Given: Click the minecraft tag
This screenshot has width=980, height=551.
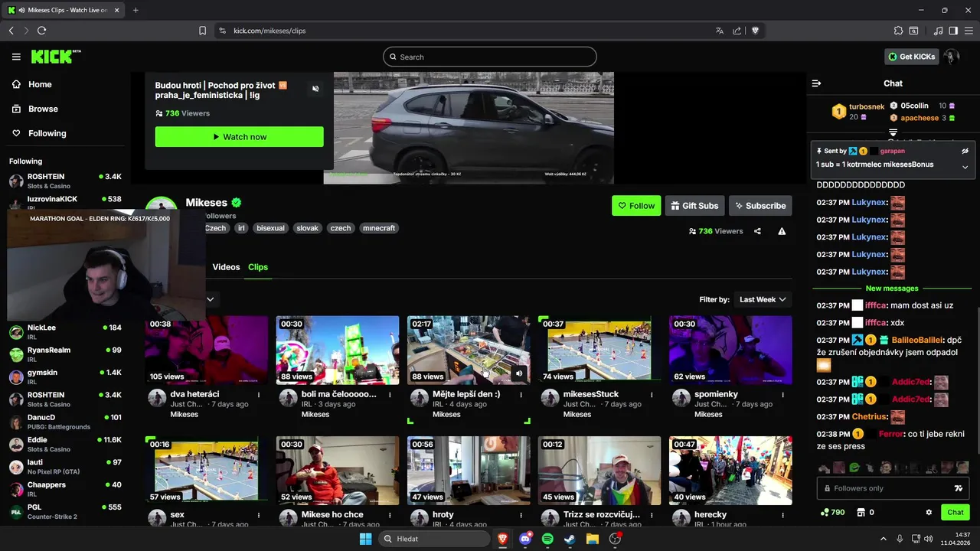Looking at the screenshot, I should [379, 228].
